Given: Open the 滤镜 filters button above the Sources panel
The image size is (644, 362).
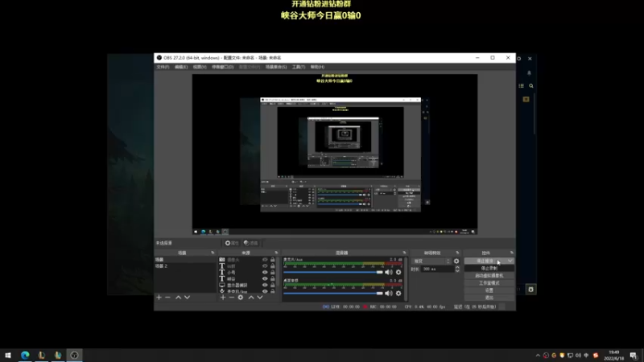Looking at the screenshot, I should click(250, 243).
